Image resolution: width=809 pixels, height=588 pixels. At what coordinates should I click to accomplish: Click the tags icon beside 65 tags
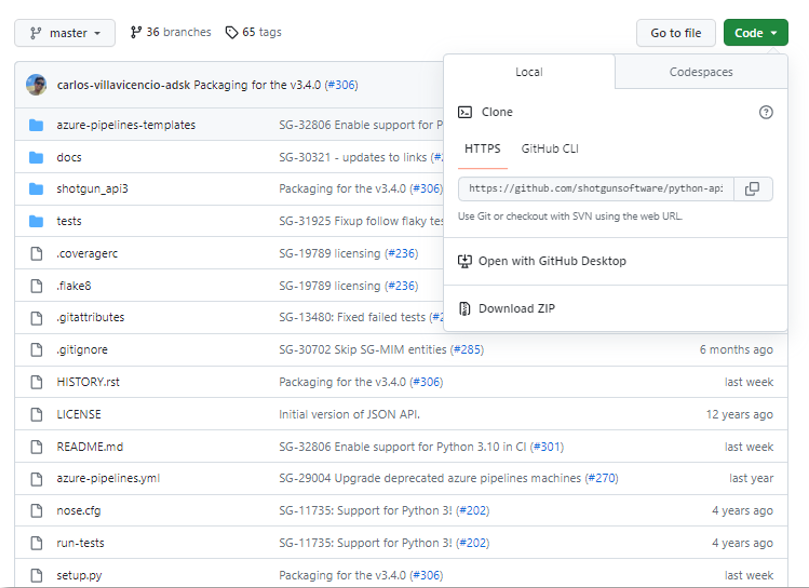pos(232,33)
